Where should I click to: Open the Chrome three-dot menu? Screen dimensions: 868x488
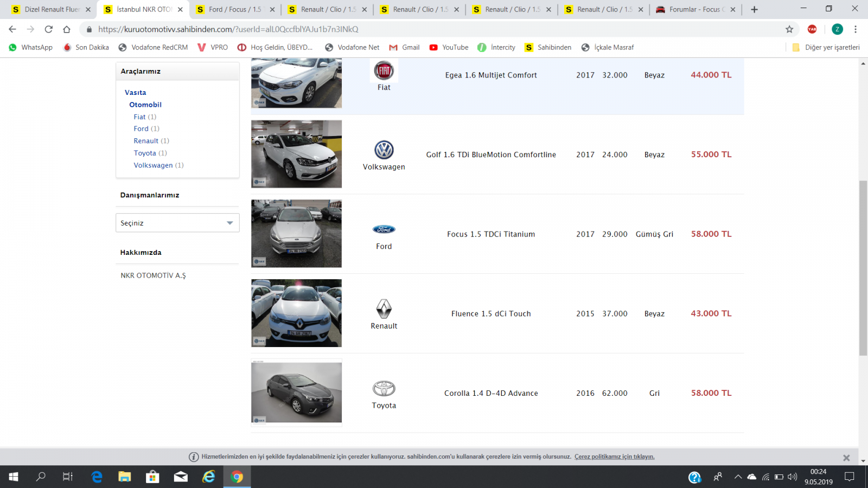[856, 29]
